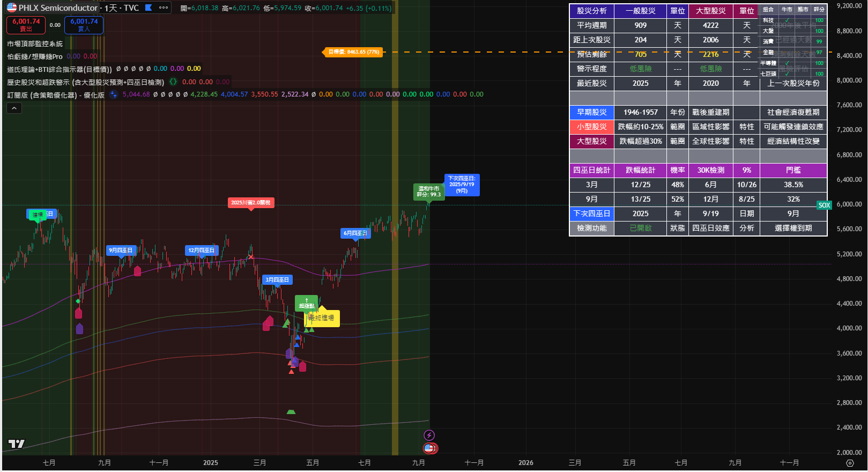Open the 1天 interval selector
The image size is (868, 472).
(110, 8)
